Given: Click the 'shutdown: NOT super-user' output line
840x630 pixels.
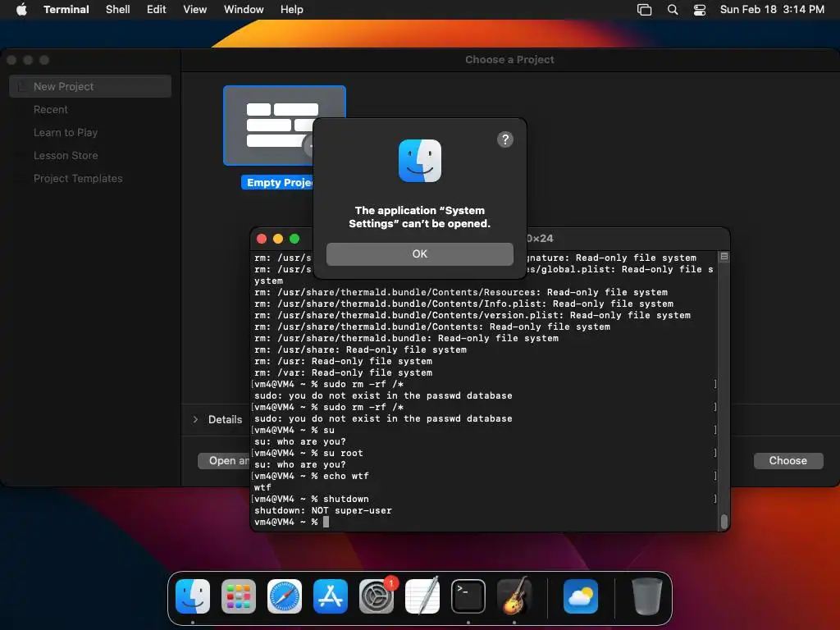Looking at the screenshot, I should [x=323, y=510].
